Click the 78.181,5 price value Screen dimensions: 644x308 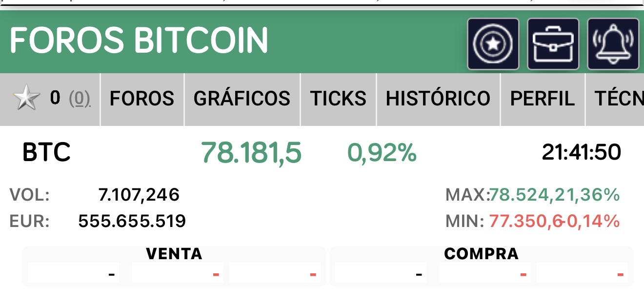pyautogui.click(x=251, y=152)
